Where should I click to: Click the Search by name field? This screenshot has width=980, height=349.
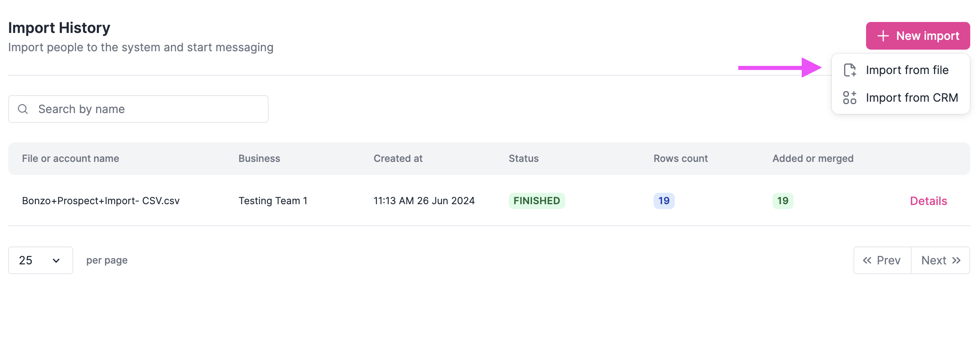138,109
